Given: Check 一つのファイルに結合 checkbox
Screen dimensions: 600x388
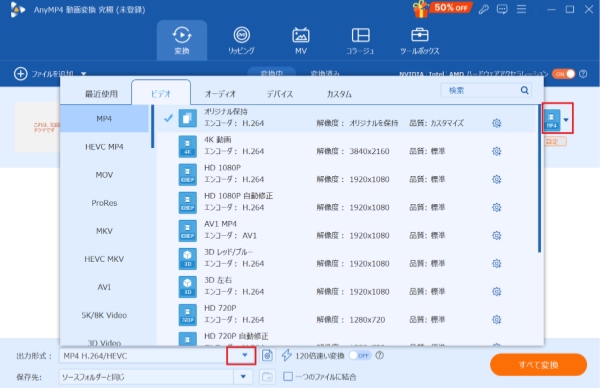Looking at the screenshot, I should pos(288,377).
